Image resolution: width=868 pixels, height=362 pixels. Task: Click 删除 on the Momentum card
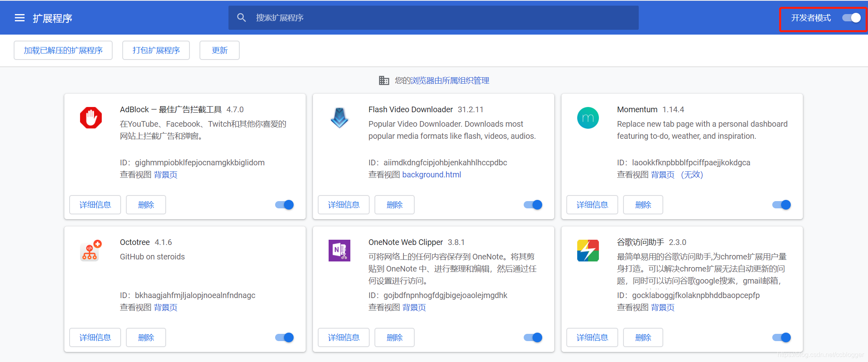[643, 205]
